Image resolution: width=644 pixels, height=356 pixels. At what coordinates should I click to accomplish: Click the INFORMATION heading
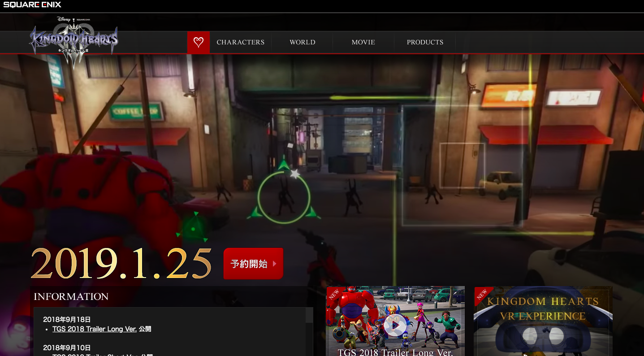(71, 297)
